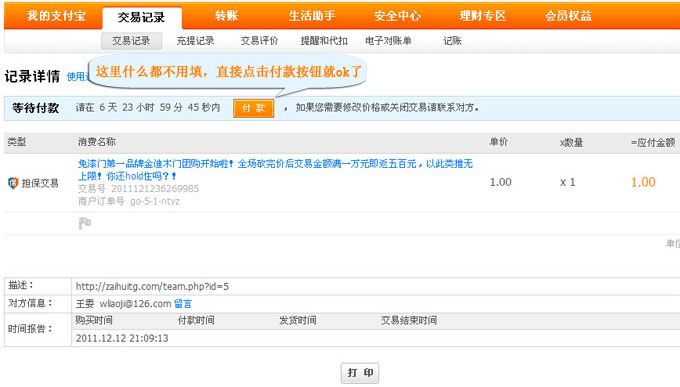680x387 pixels.
Task: Open the 记账 sub-menu
Action: 452,41
